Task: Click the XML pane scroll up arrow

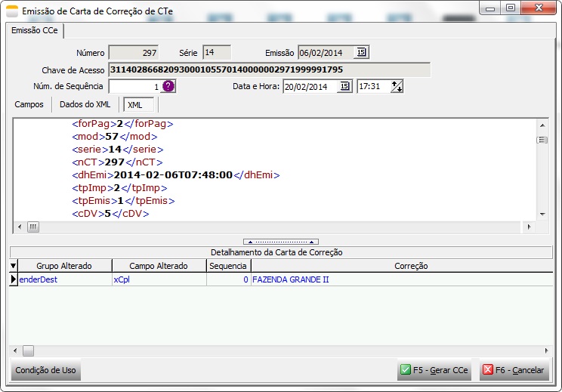Action: [542, 125]
